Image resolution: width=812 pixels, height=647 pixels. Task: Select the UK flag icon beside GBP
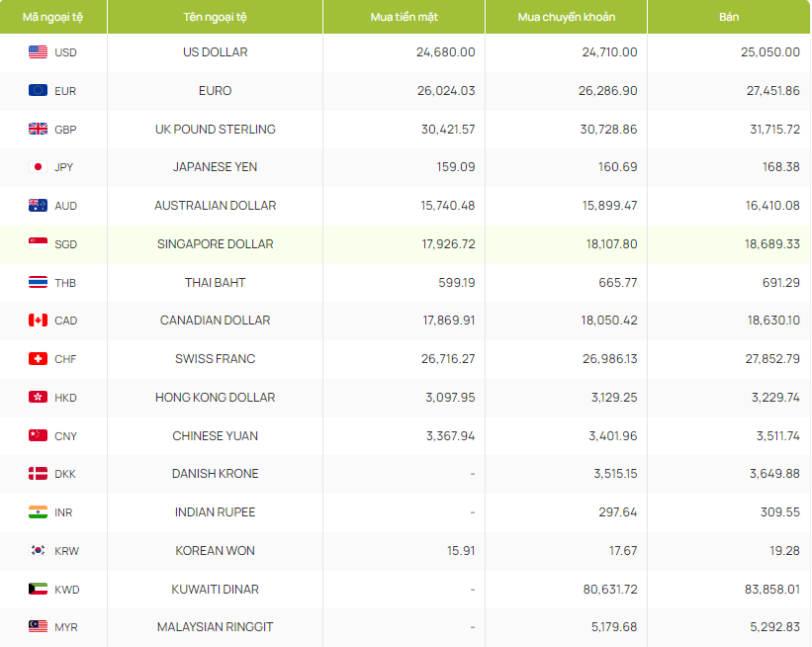[38, 130]
